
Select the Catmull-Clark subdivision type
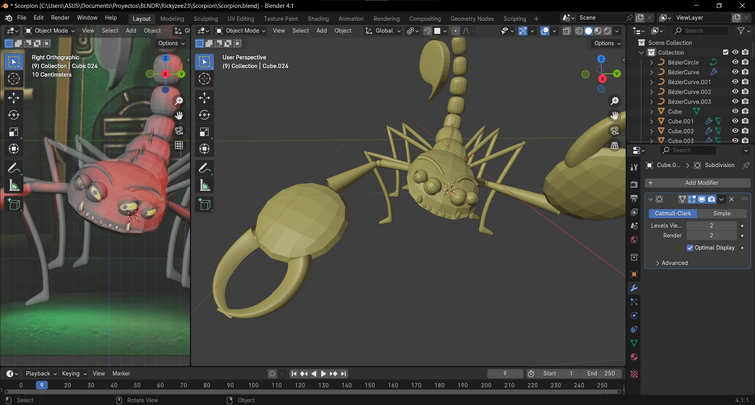point(673,213)
